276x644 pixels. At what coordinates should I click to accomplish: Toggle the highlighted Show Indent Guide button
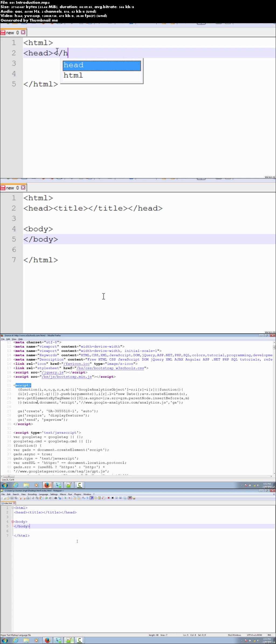point(92,498)
